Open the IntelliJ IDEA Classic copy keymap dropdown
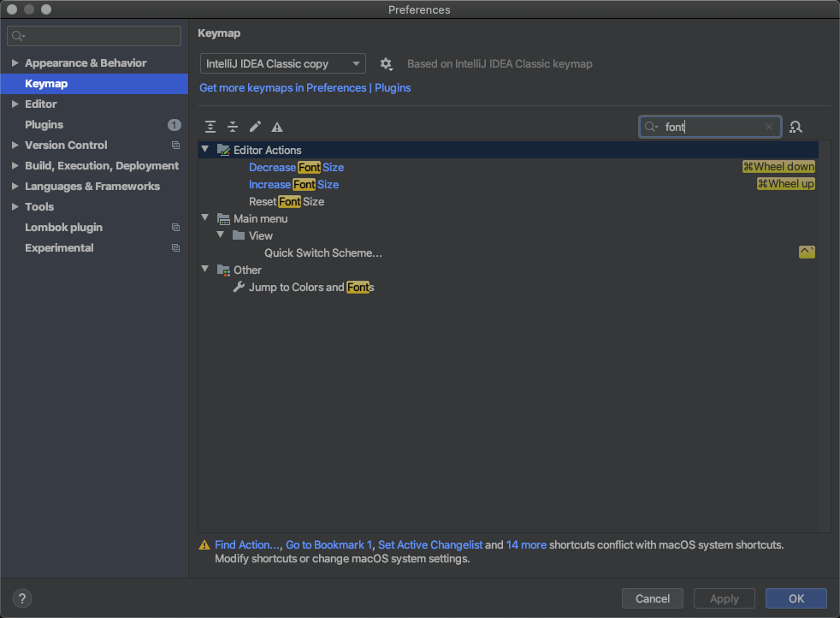 (283, 64)
